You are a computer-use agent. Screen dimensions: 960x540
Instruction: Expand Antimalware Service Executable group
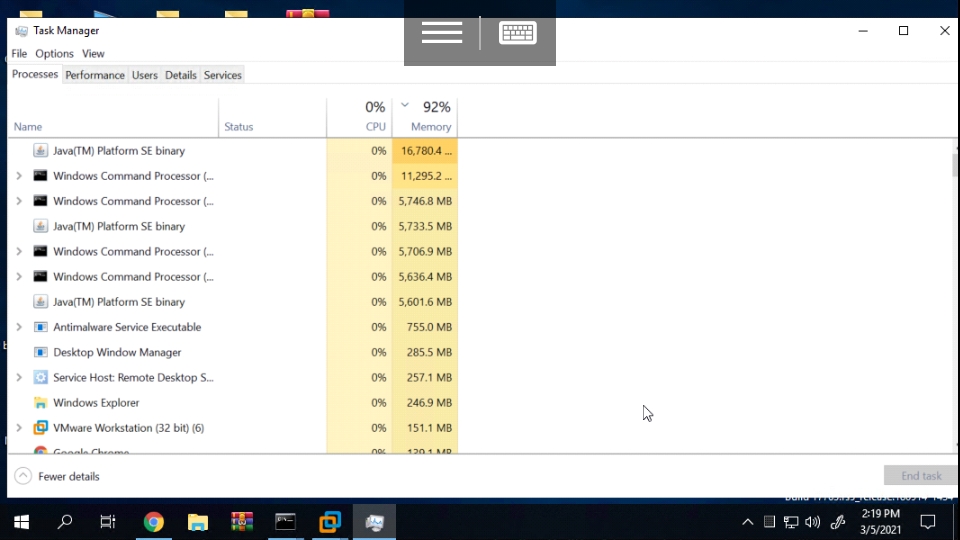19,327
